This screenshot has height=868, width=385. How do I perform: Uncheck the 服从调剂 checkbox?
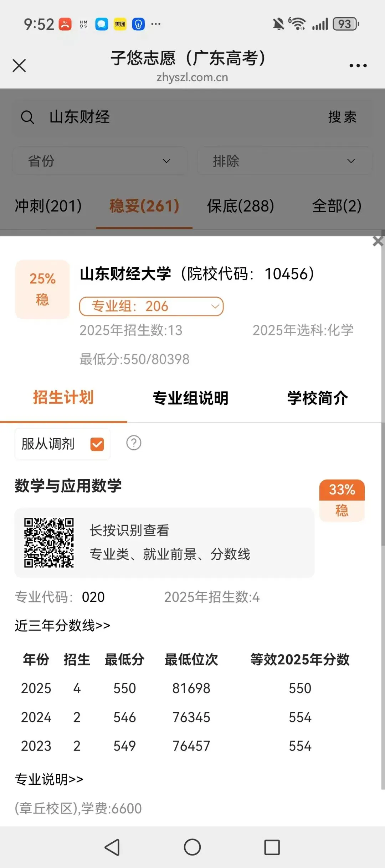[97, 444]
